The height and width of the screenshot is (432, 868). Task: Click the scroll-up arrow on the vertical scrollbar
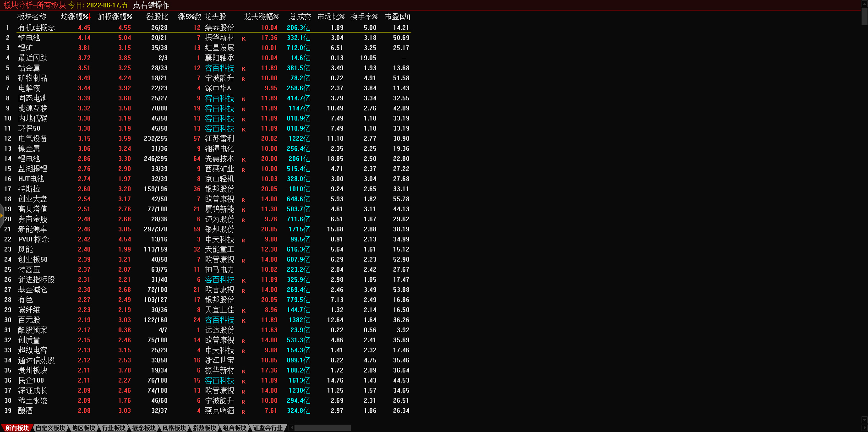(864, 3)
